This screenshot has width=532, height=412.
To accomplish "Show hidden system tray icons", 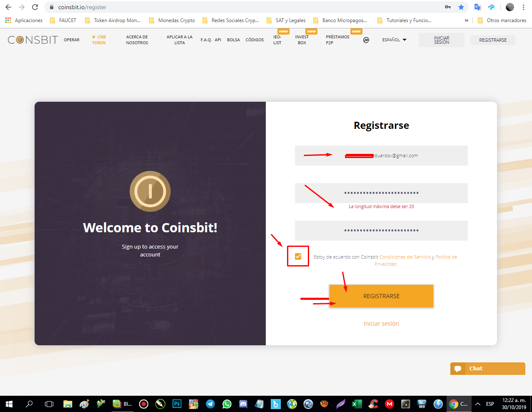I will [478, 404].
